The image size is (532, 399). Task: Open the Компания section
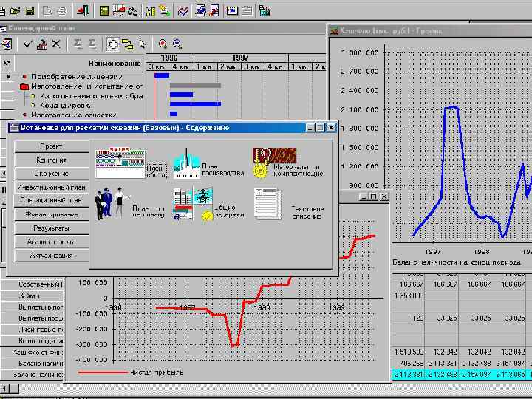(52, 160)
